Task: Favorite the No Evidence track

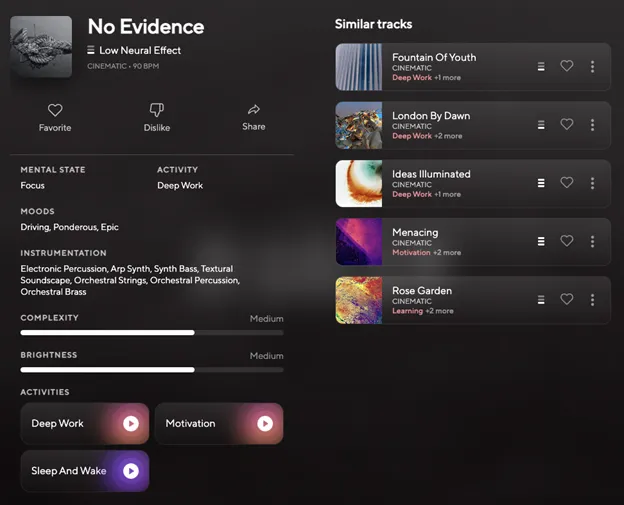Action: (x=55, y=117)
